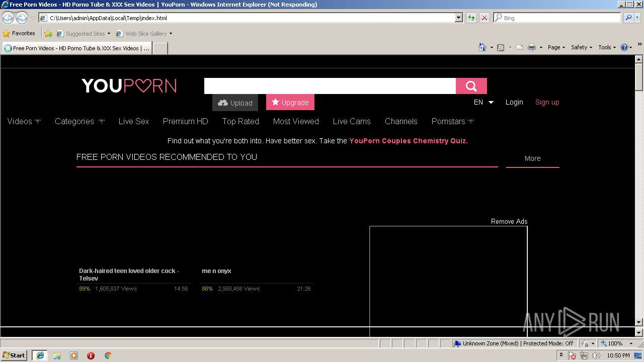Click the Action Center flag tray icon
644x362 pixels.
point(573,355)
